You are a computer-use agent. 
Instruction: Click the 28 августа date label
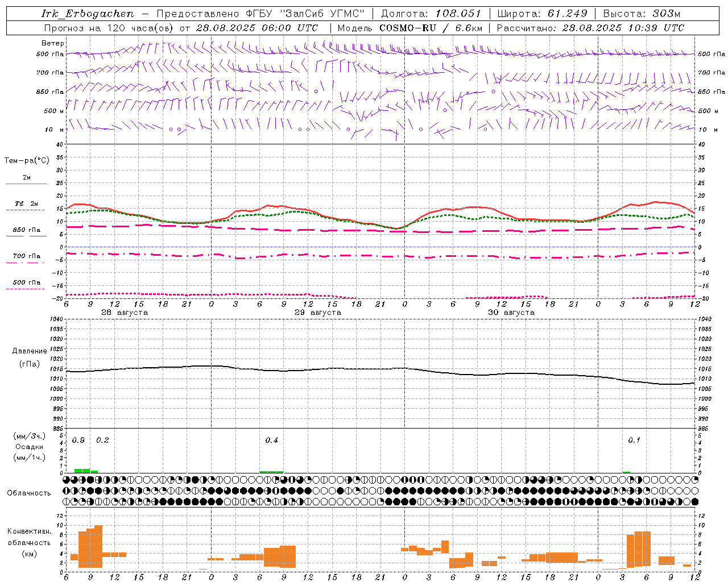point(125,313)
